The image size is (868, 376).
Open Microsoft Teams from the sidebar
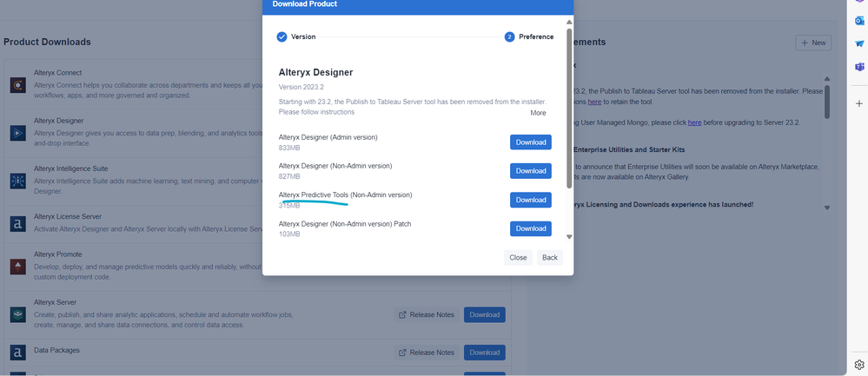tap(859, 67)
